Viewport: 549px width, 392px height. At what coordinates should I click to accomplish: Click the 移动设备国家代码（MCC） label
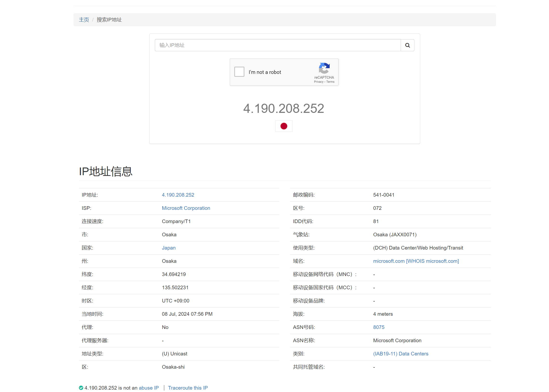point(325,288)
